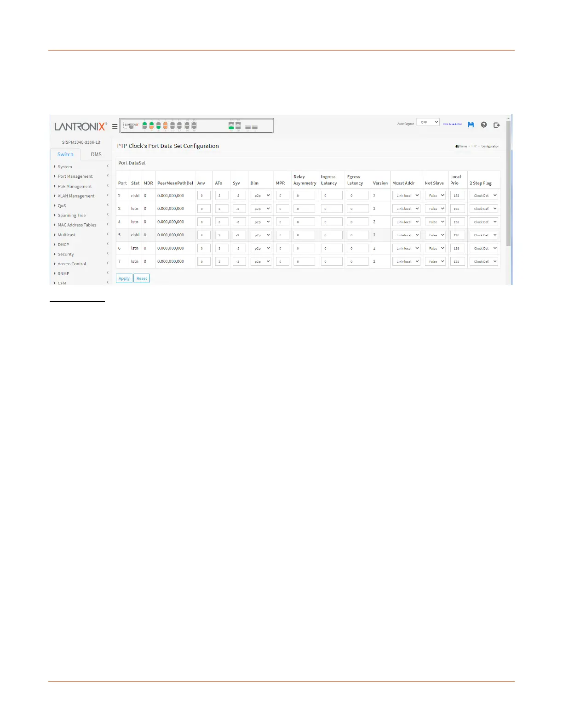Open Mcast Addr dropdown for port 2

[x=406, y=195]
